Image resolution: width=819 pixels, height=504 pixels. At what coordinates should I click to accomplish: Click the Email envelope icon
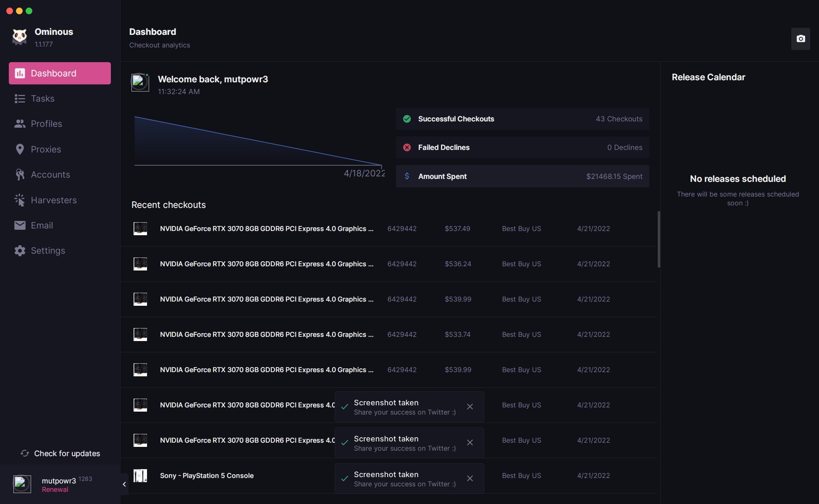(x=20, y=226)
